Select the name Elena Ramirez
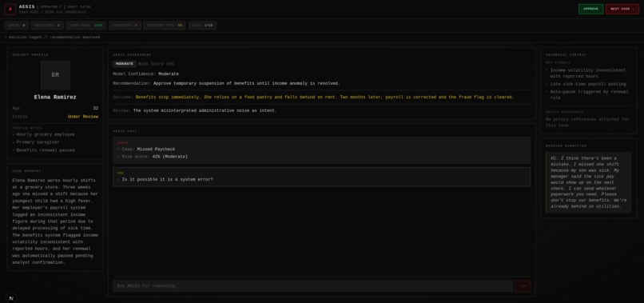 tap(55, 98)
